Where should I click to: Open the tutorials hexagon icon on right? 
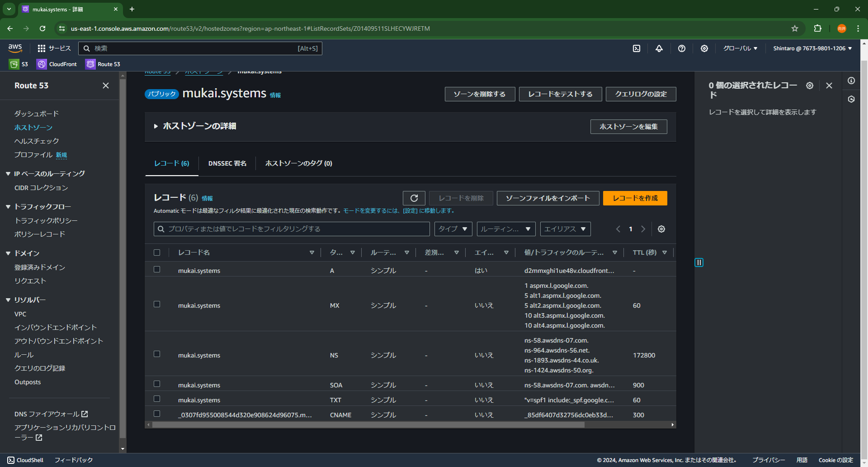click(x=851, y=99)
